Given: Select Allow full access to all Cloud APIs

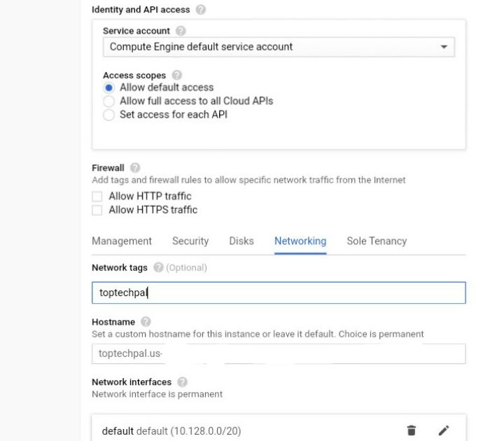Looking at the screenshot, I should (x=108, y=101).
